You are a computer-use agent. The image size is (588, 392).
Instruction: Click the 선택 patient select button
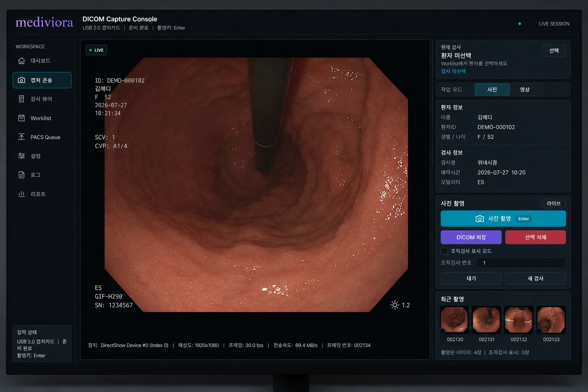(x=554, y=51)
